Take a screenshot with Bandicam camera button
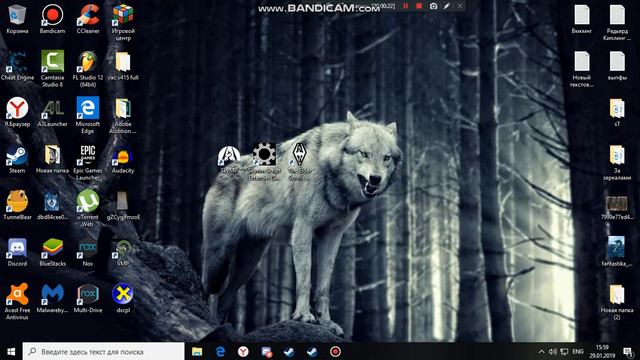This screenshot has height=360, width=640. coord(433,6)
